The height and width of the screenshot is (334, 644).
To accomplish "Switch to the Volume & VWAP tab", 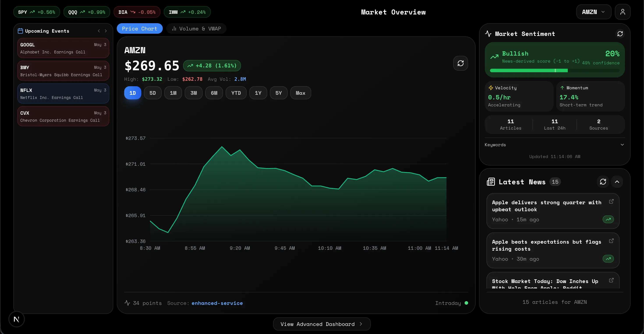I will click(196, 28).
